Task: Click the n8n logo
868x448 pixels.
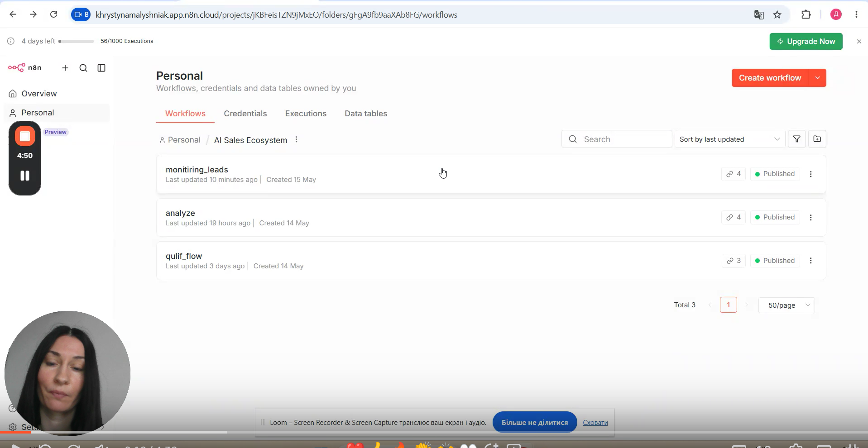Action: (24, 67)
